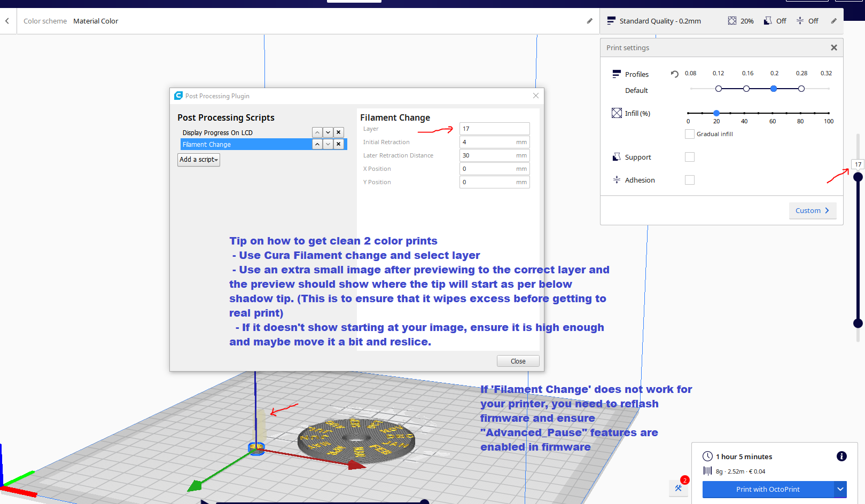
Task: Move Display Progress On LCD script up
Action: point(317,132)
